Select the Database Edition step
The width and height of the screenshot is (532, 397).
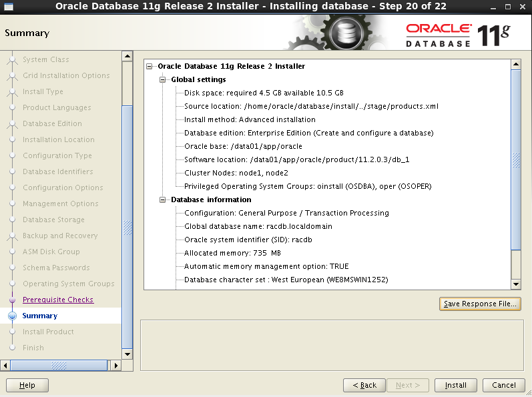52,123
